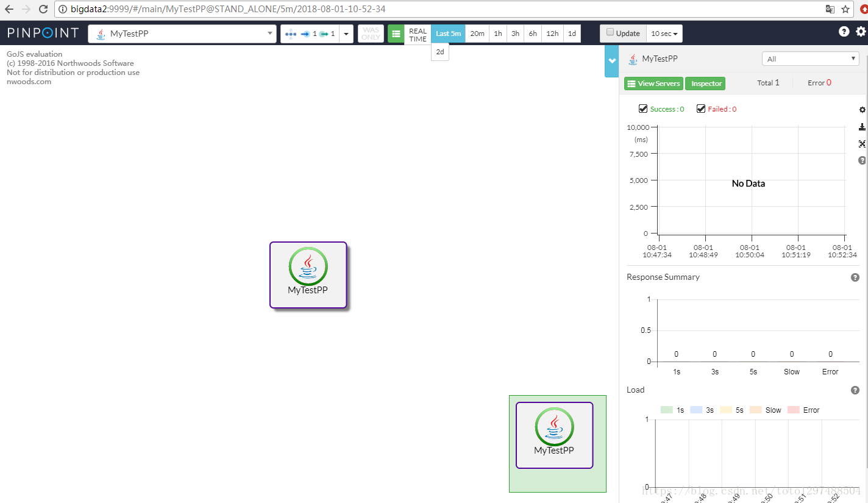Open the help question mark in top bar
This screenshot has height=503, width=868.
pyautogui.click(x=844, y=32)
